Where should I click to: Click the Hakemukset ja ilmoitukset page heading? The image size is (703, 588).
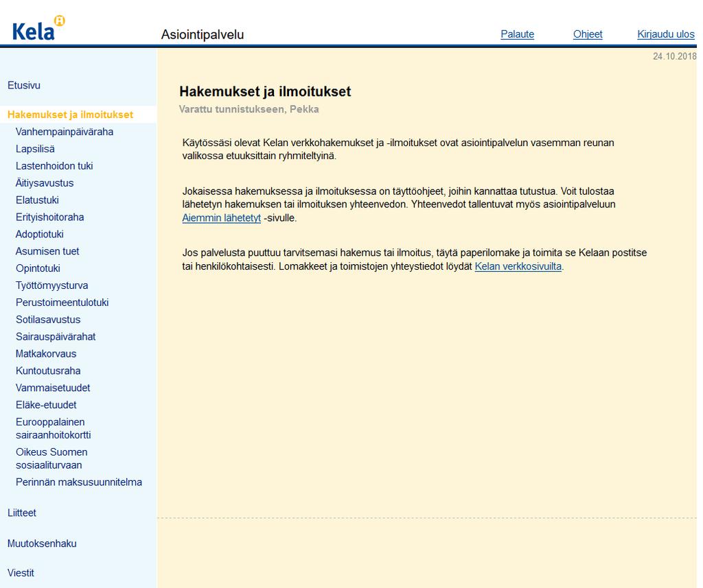tap(265, 91)
